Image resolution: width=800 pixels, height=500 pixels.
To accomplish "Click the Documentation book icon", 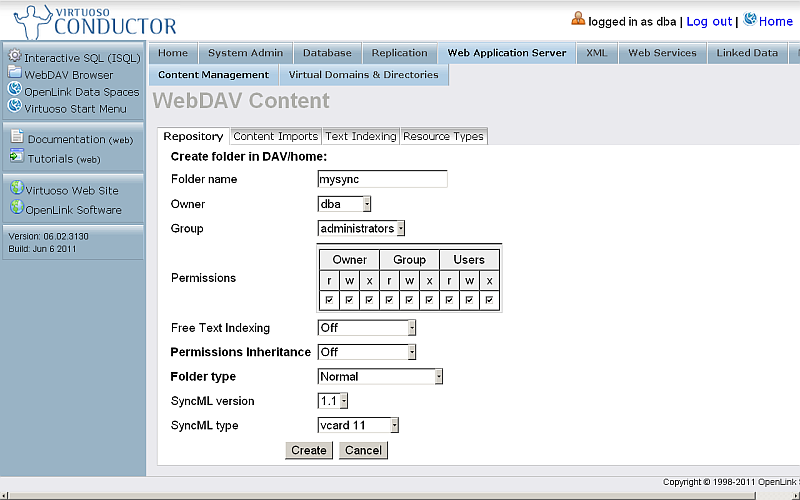I will pos(17,138).
